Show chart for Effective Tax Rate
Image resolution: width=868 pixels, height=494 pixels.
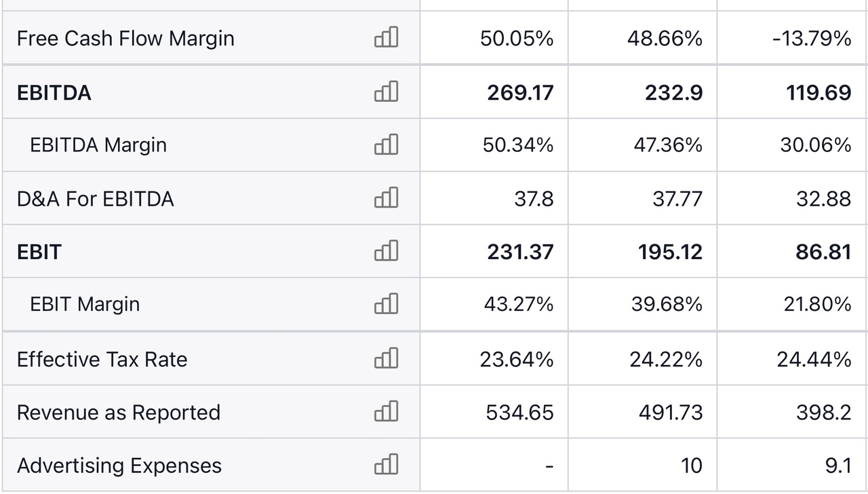(387, 358)
